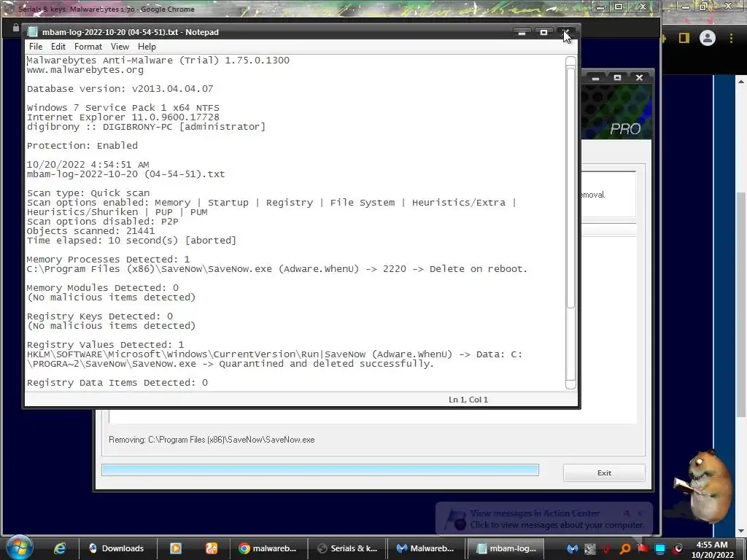Screen dimensions: 747x560
Task: Click Malwarebytes tray icon in system tray
Action: point(572,548)
